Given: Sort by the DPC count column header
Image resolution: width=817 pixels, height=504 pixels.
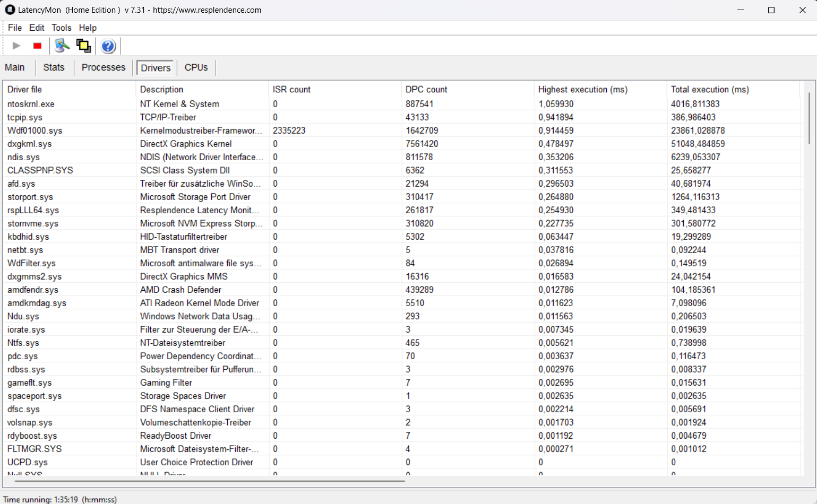Looking at the screenshot, I should click(x=467, y=90).
